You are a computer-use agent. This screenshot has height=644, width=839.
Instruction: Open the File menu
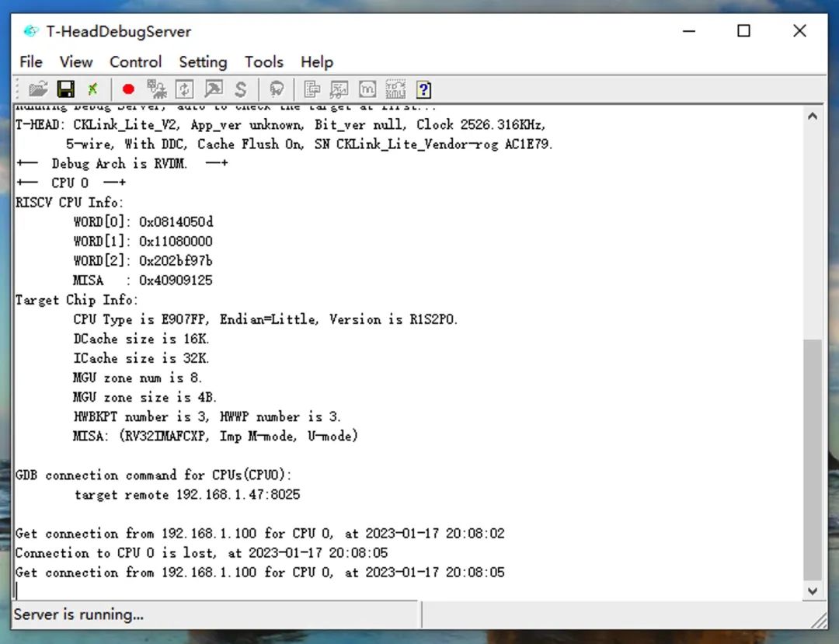click(x=30, y=61)
